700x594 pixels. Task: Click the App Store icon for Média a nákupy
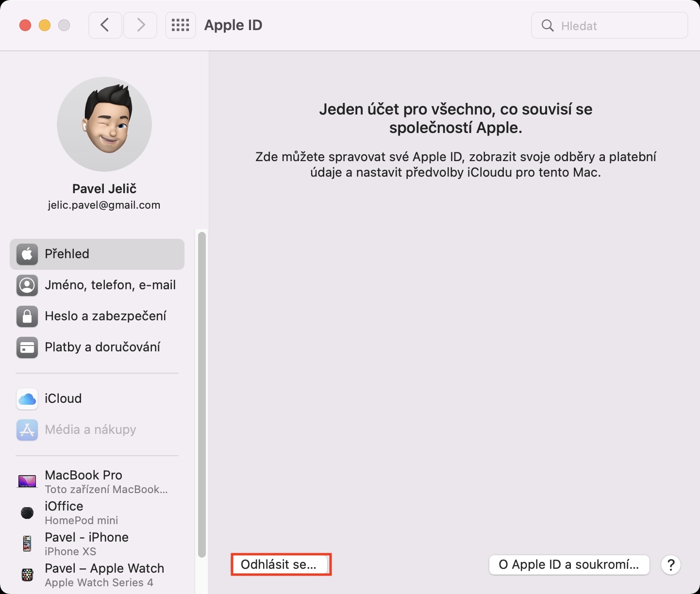pyautogui.click(x=27, y=430)
